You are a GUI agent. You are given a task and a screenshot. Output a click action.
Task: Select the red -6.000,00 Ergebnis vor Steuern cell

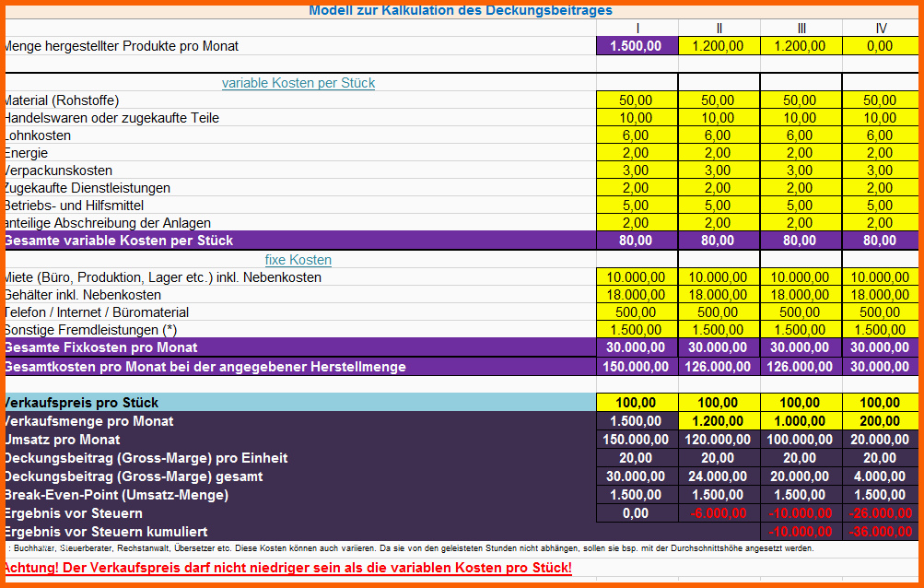click(719, 513)
